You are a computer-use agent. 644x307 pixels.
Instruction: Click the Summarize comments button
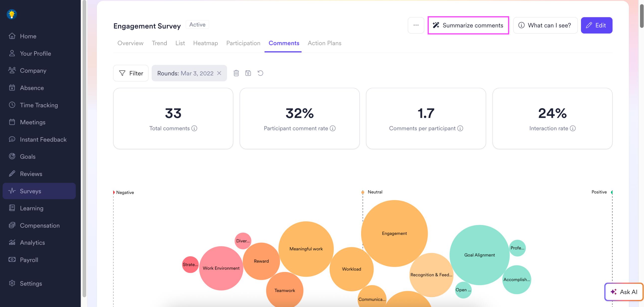point(468,25)
